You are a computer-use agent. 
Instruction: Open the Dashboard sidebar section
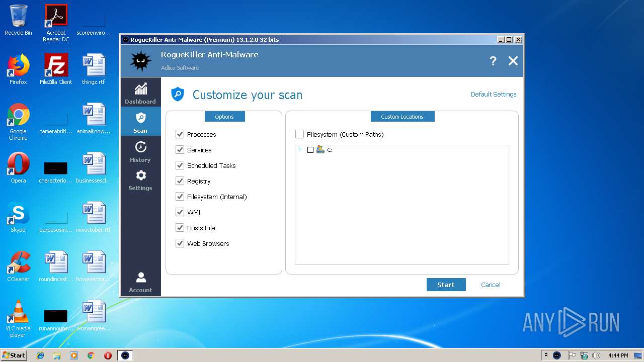140,94
